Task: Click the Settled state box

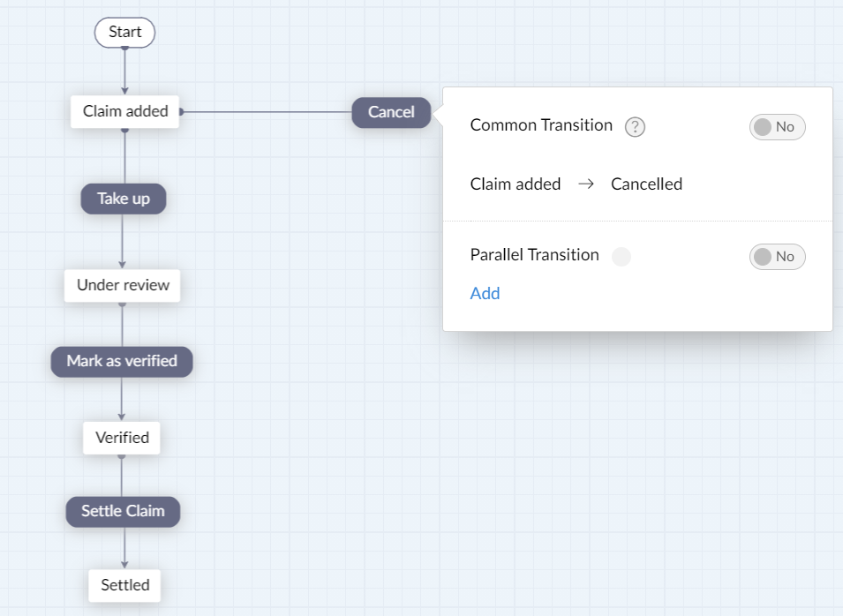Action: (124, 585)
